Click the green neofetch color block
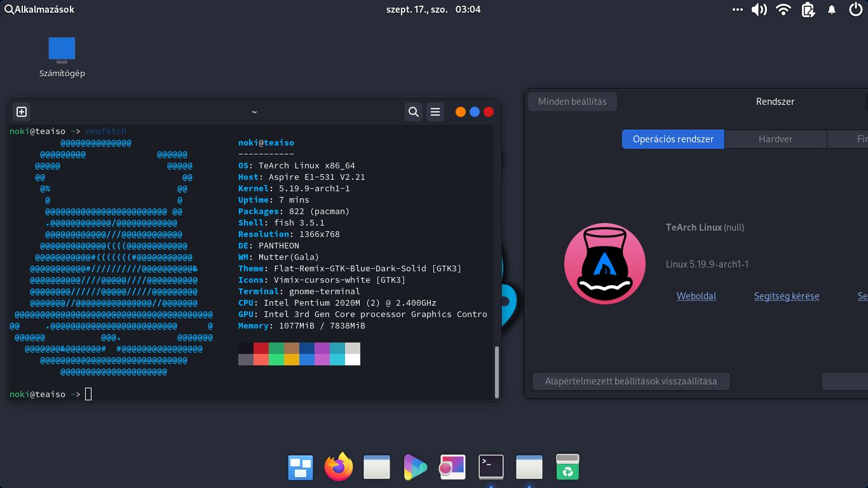The image size is (868, 488). pyautogui.click(x=276, y=348)
